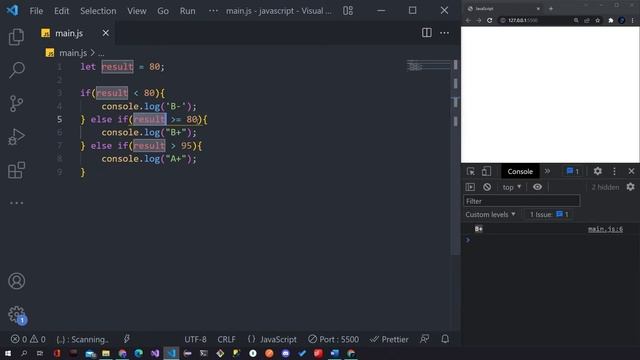This screenshot has height=360, width=640.
Task: Toggle the DevTools inspect element tool
Action: [x=471, y=171]
